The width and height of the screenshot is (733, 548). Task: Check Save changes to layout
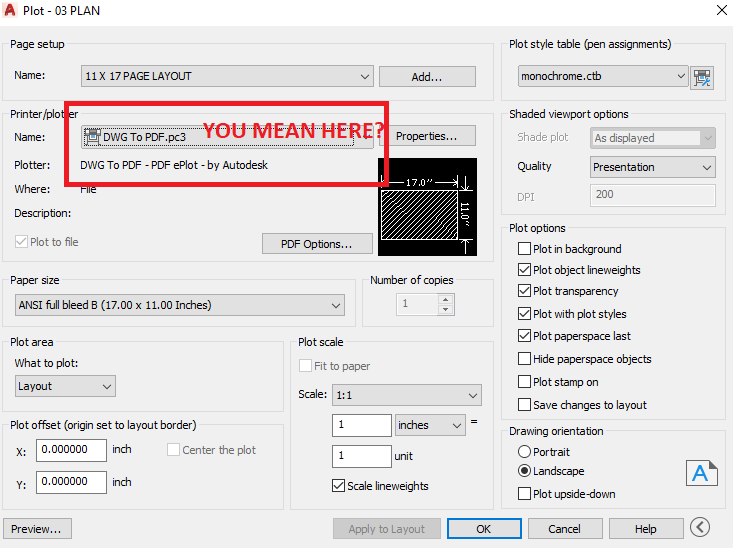click(525, 404)
